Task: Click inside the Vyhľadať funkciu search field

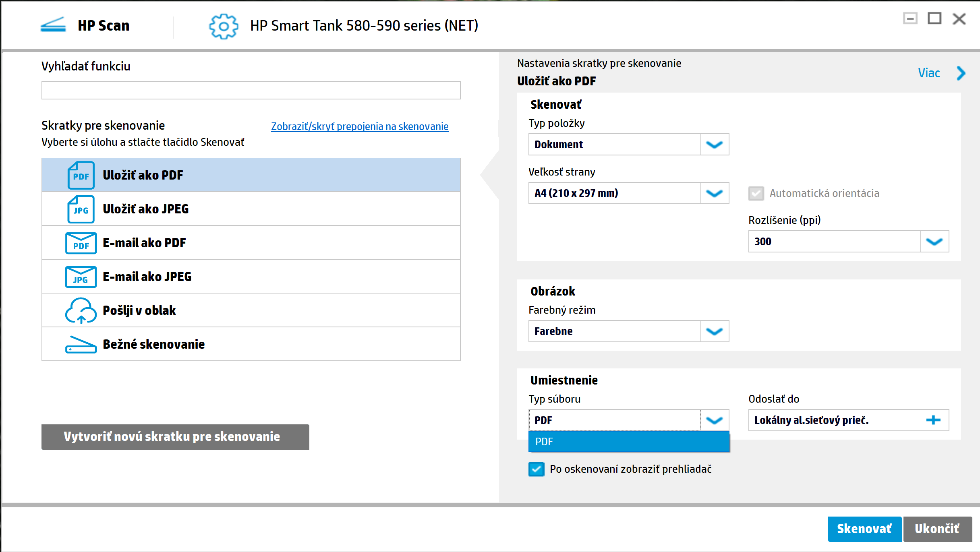Action: point(250,90)
